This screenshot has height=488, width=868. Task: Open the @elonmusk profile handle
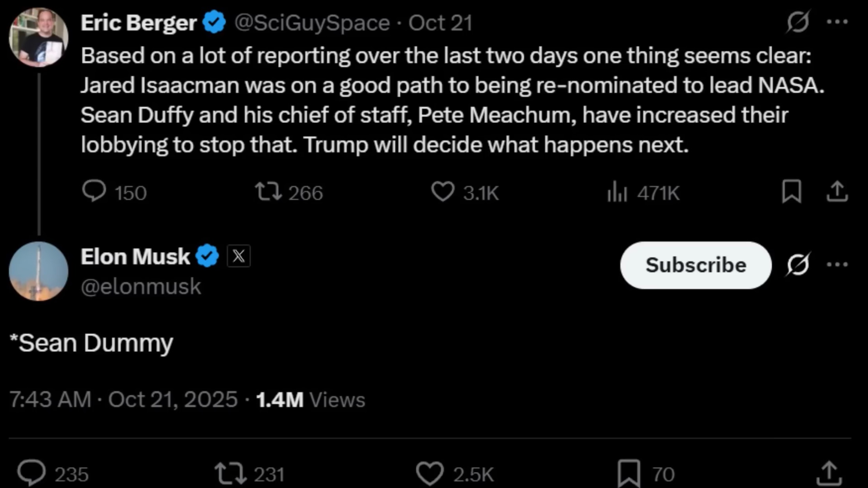click(x=141, y=286)
